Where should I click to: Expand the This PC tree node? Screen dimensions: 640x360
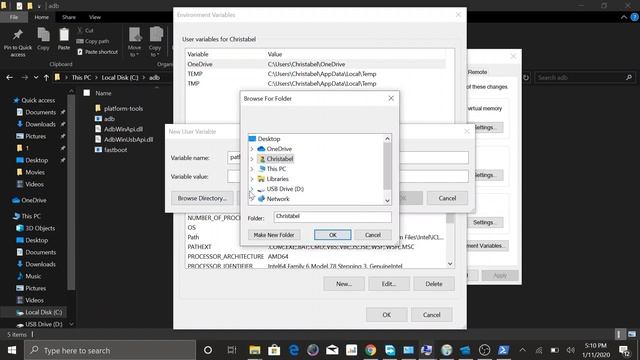252,169
